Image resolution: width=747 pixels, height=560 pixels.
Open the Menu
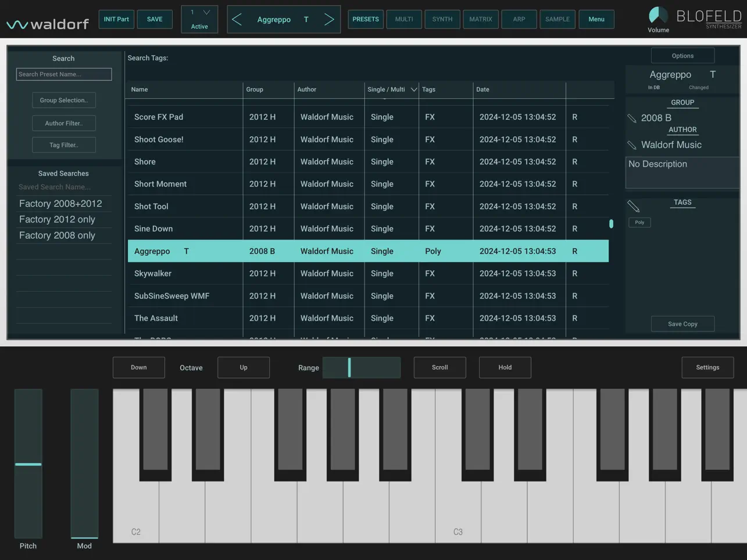(596, 19)
